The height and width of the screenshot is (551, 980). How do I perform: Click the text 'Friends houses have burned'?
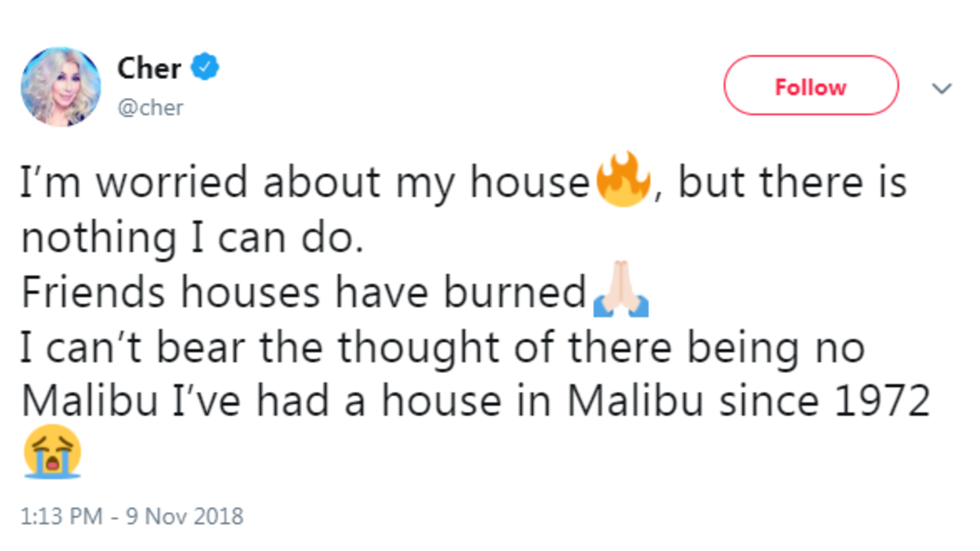click(304, 294)
